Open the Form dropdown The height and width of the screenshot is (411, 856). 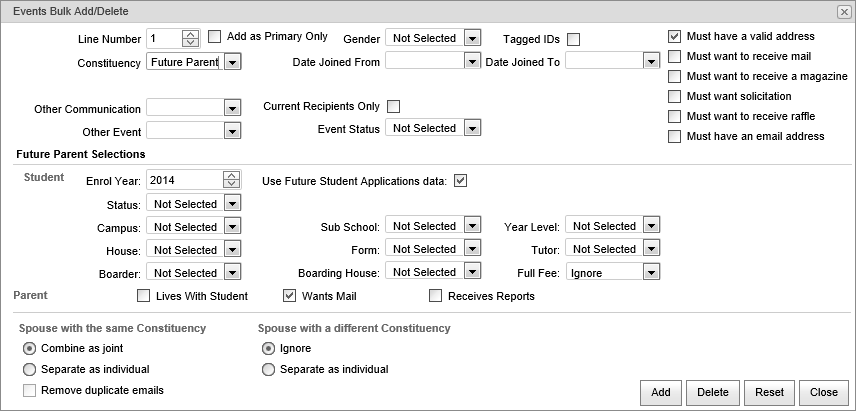473,249
